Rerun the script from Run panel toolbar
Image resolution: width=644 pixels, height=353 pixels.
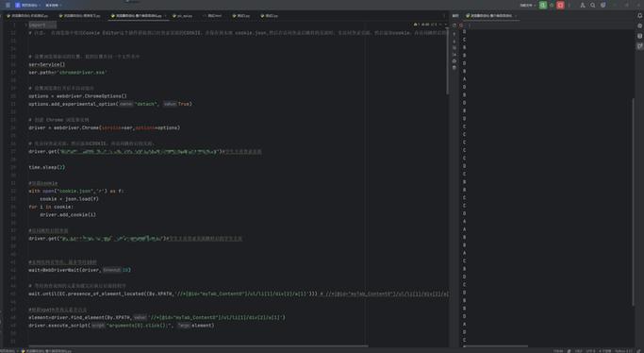coord(454,25)
